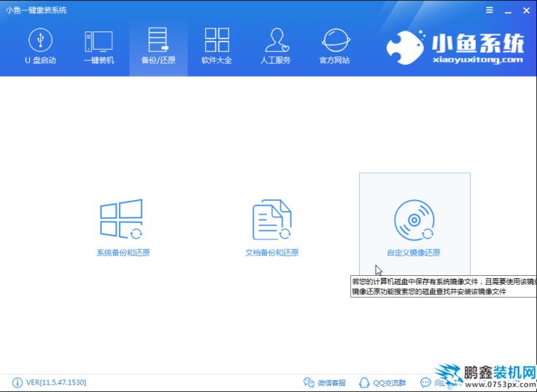537x392 pixels.
Task: Click the 小鱼一键重装系统 window title
Action: coord(36,10)
